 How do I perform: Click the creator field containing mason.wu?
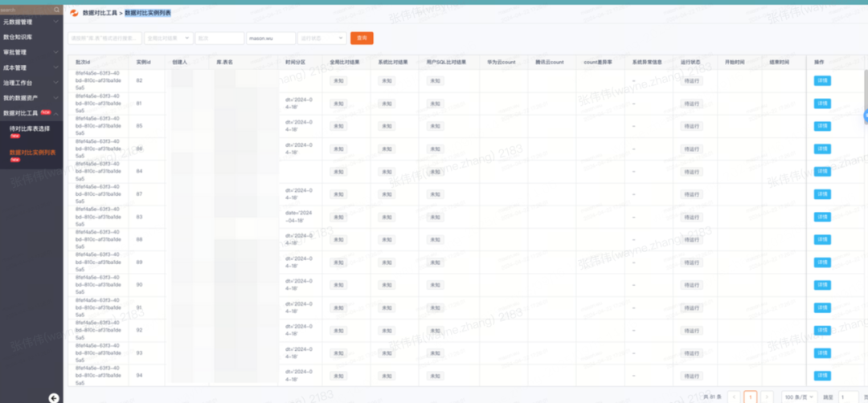pos(270,38)
